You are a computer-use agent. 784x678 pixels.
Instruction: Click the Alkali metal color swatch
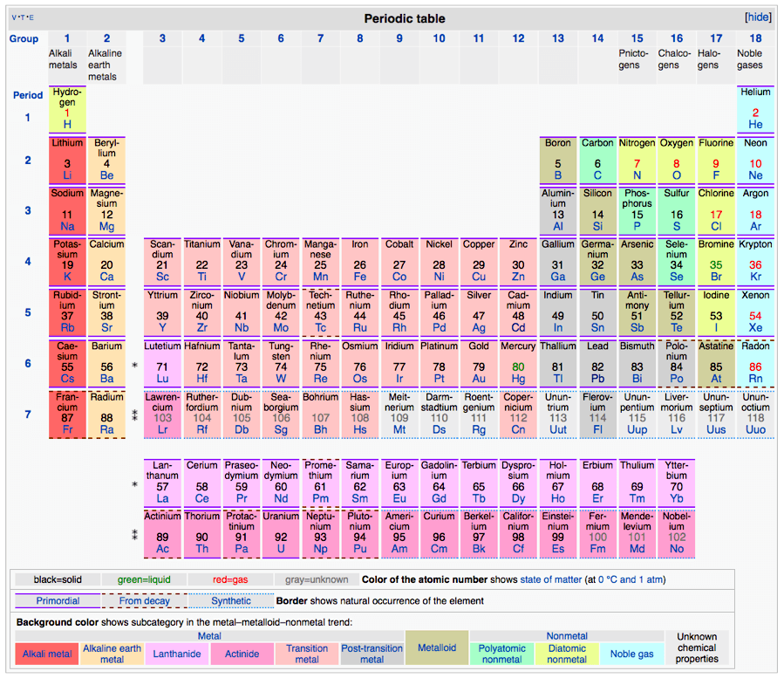click(45, 654)
